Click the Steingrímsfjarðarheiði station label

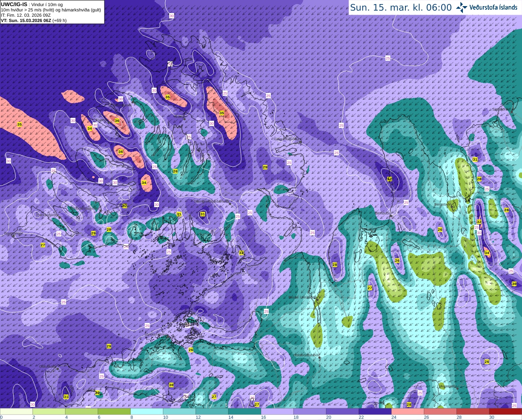pos(211,201)
